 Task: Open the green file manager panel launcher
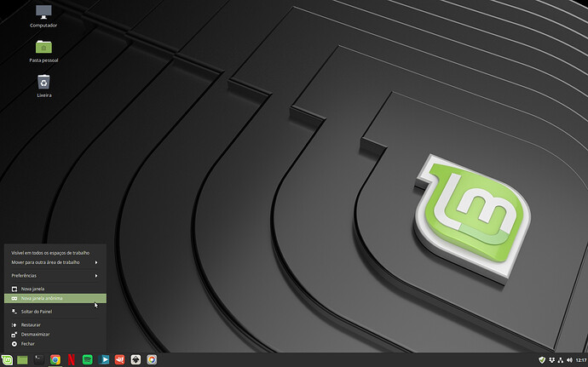pos(22,360)
